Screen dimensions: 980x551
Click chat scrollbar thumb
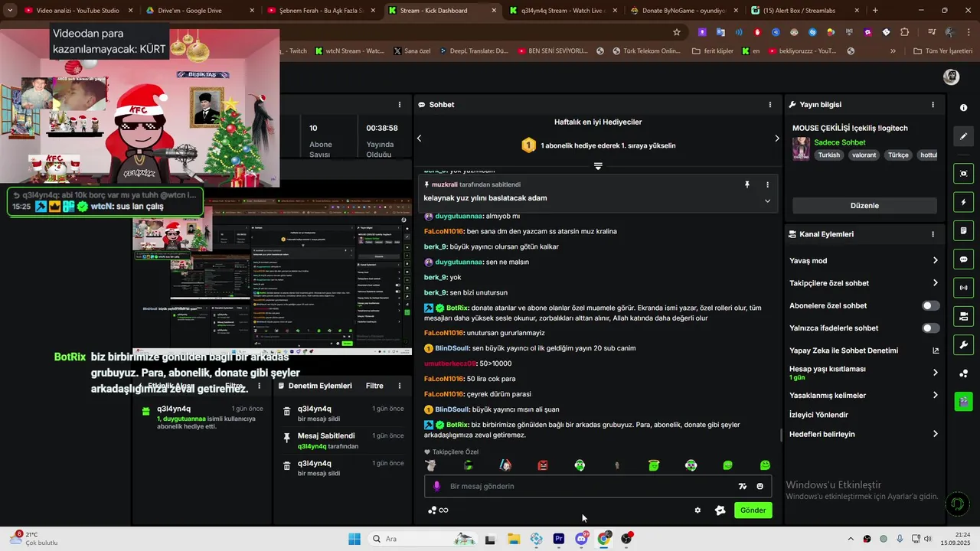coord(781,435)
